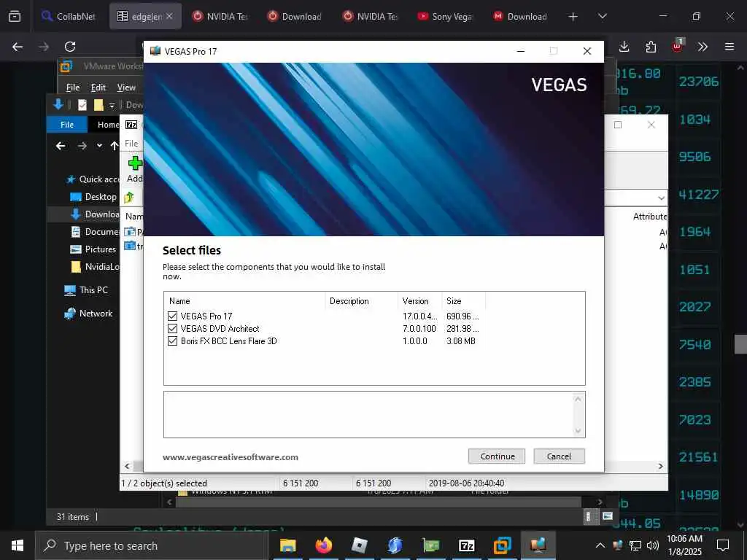Click the taskbar search box
The height and width of the screenshot is (560, 747).
tap(152, 545)
